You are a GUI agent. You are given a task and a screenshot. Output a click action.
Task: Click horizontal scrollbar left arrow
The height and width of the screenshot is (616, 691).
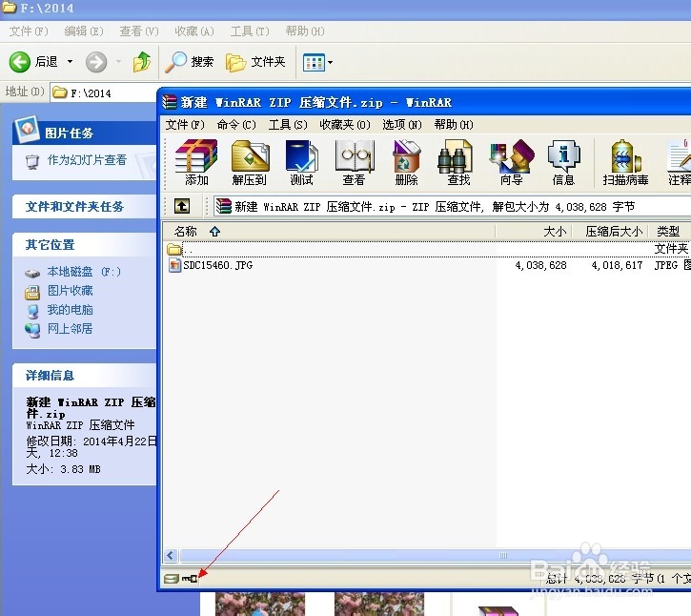tap(172, 556)
